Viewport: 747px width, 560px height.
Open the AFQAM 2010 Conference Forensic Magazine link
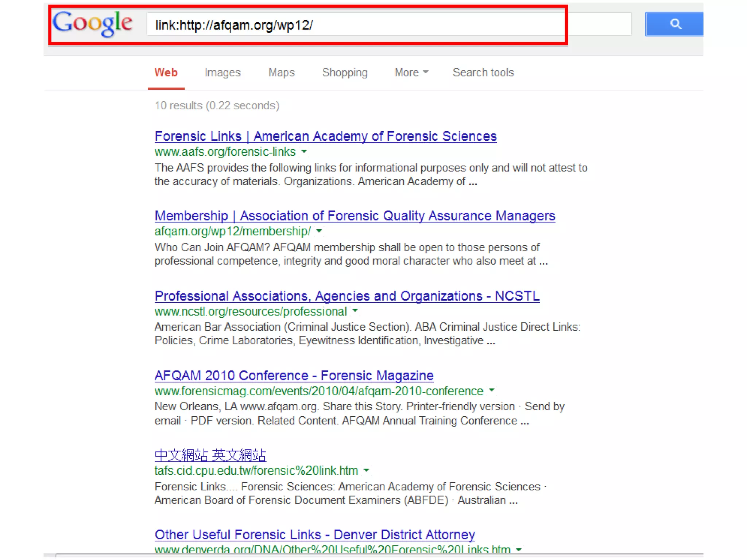[x=294, y=376]
